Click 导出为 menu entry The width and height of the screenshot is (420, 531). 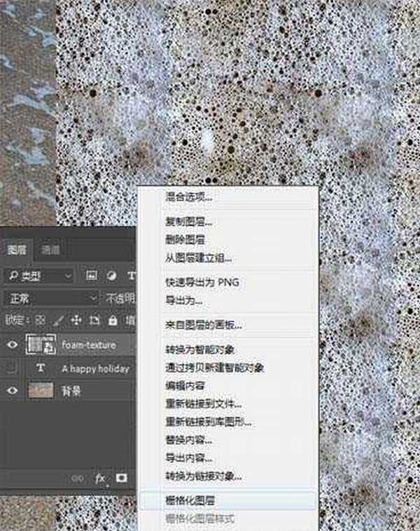click(184, 300)
